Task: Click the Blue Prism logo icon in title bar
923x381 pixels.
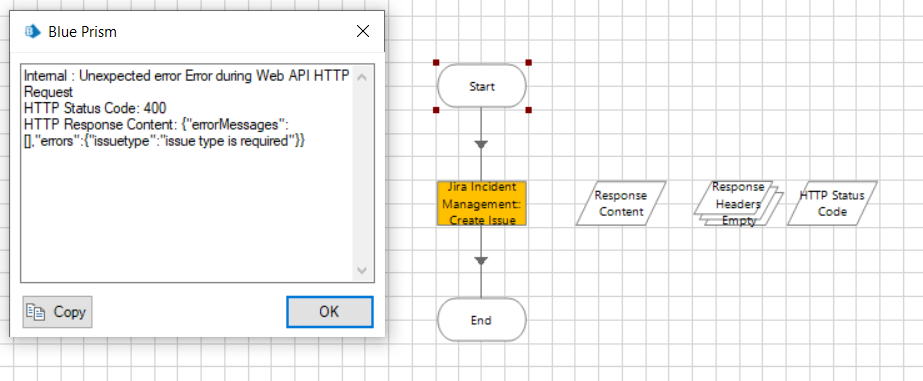Action: 32,32
